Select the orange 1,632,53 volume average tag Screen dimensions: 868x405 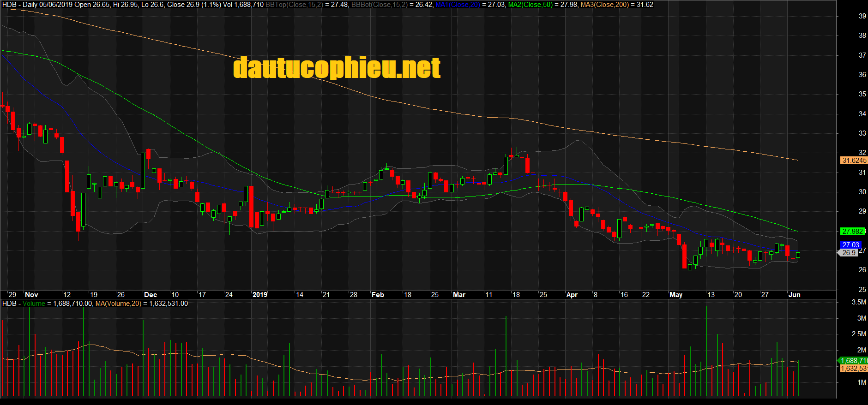853,369
